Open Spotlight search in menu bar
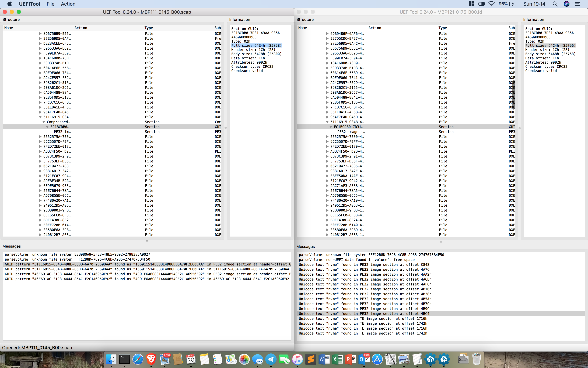Viewport: 588px width, 368px height. (555, 4)
